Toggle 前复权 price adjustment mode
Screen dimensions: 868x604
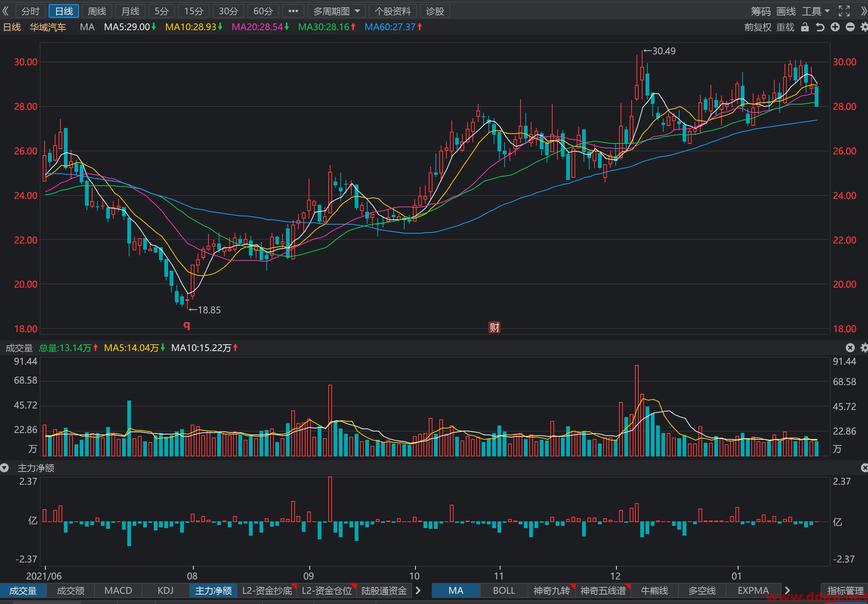click(x=758, y=27)
